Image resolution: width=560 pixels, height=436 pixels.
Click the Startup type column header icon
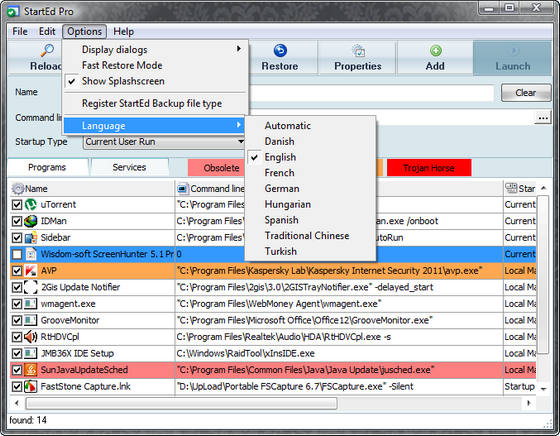click(511, 188)
